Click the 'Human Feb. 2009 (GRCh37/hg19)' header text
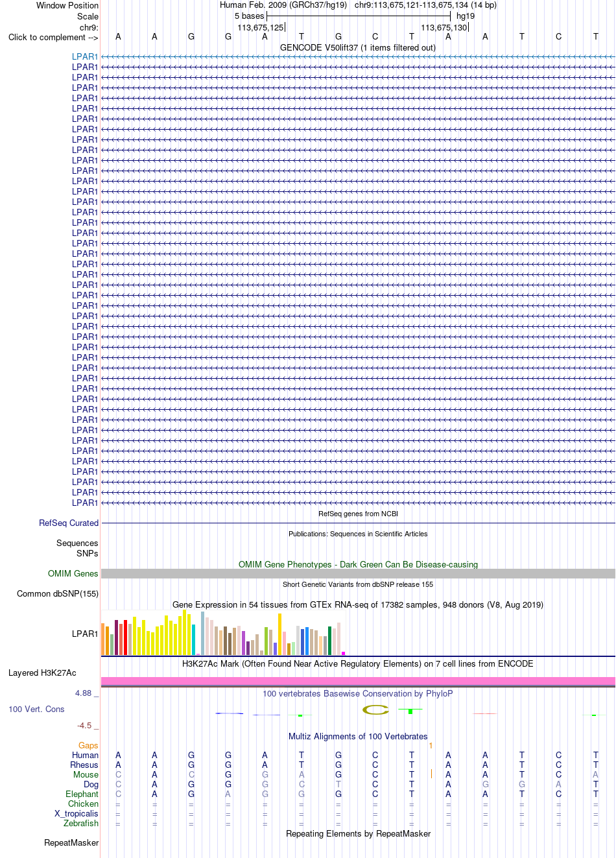Screen dimensions: 616x858 (x=283, y=5)
